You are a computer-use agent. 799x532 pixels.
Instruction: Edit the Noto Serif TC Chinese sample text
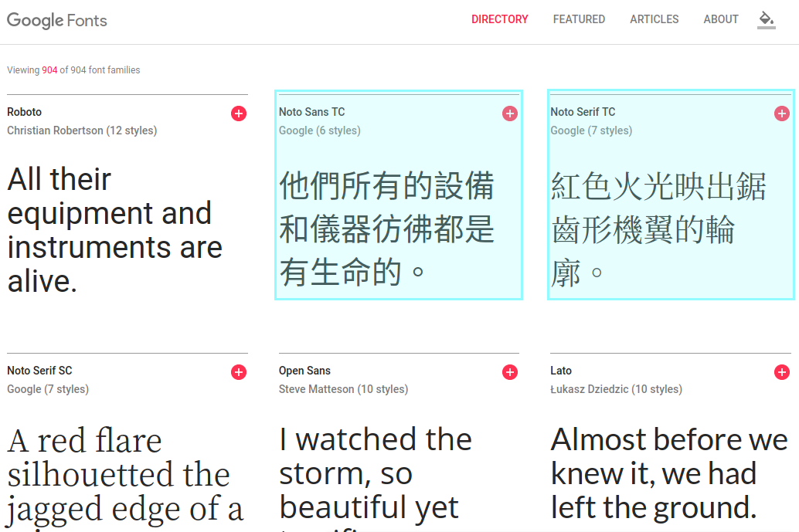(658, 229)
